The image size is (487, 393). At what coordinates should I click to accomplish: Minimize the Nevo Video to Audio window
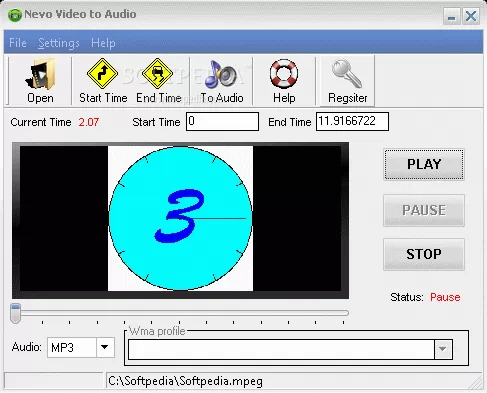coord(452,16)
